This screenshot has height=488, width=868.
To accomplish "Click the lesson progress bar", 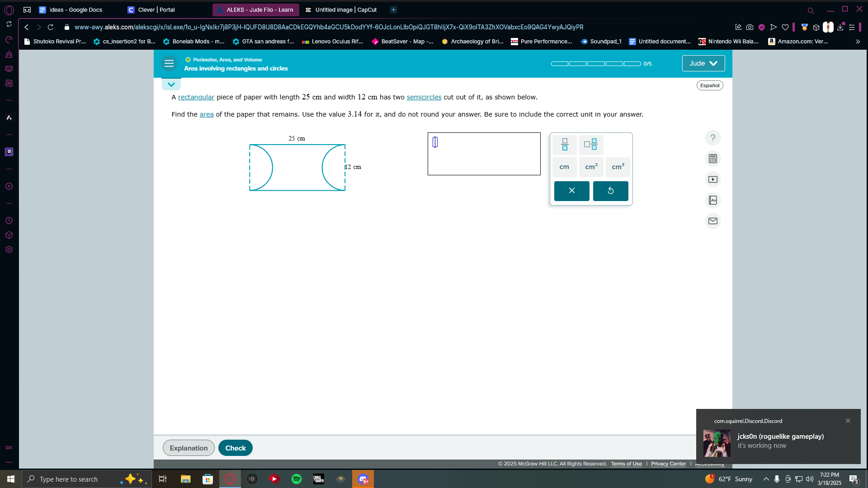I will (595, 64).
